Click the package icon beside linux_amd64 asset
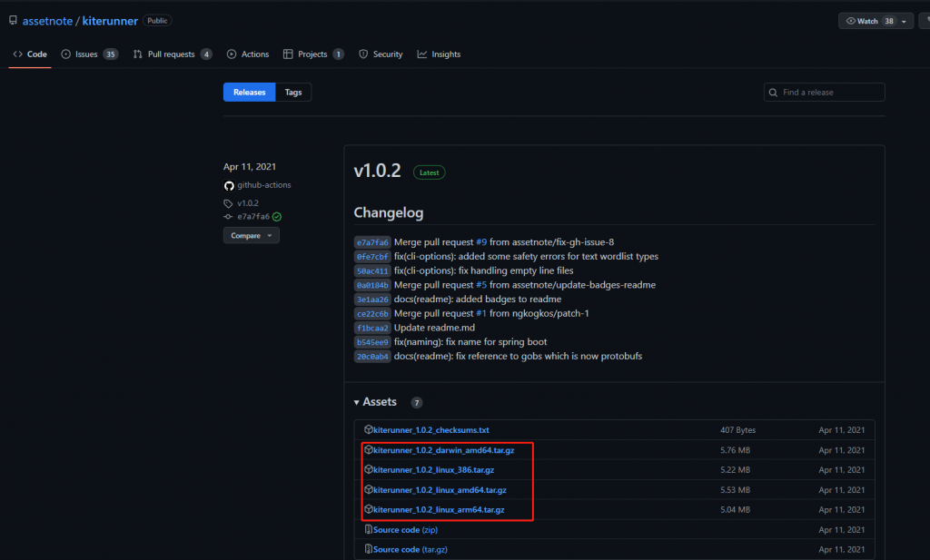930x560 pixels. click(369, 489)
